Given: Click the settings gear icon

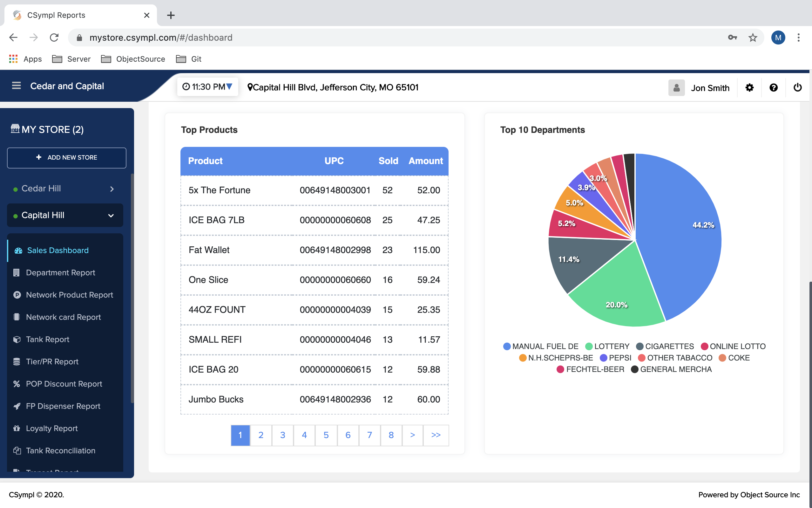Looking at the screenshot, I should click(749, 88).
